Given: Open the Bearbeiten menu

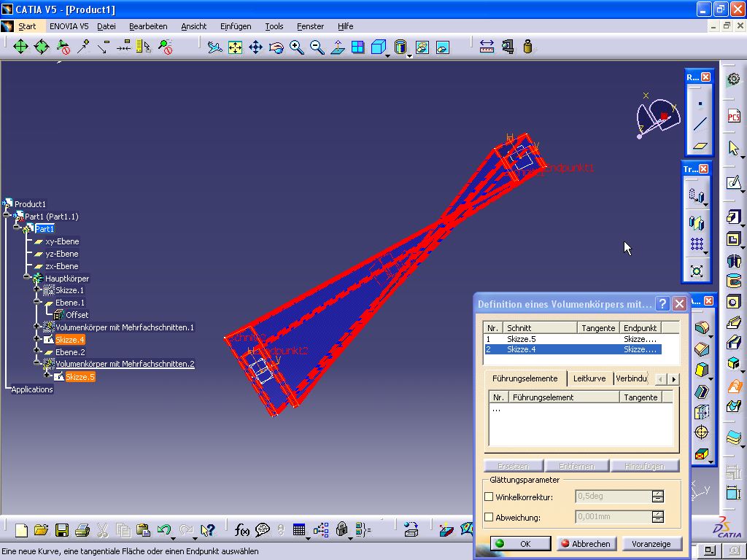Looking at the screenshot, I should click(x=148, y=26).
